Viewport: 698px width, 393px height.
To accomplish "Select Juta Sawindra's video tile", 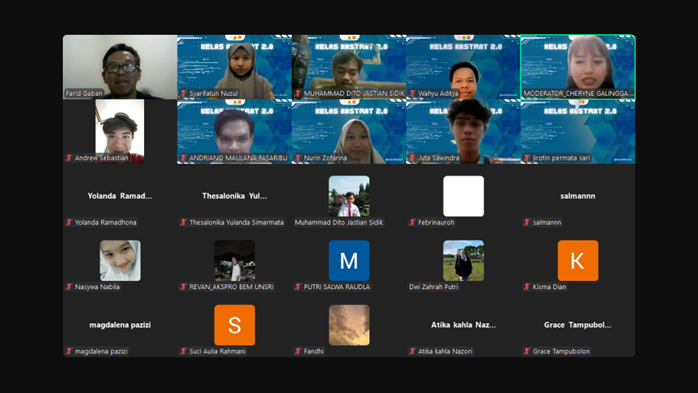I will [x=463, y=131].
